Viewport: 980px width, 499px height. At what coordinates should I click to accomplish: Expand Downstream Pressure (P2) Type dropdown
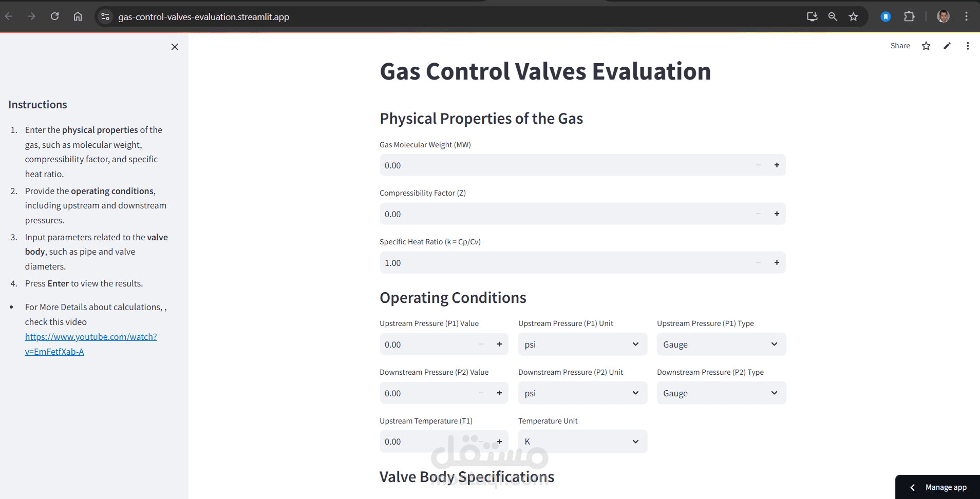(x=721, y=393)
